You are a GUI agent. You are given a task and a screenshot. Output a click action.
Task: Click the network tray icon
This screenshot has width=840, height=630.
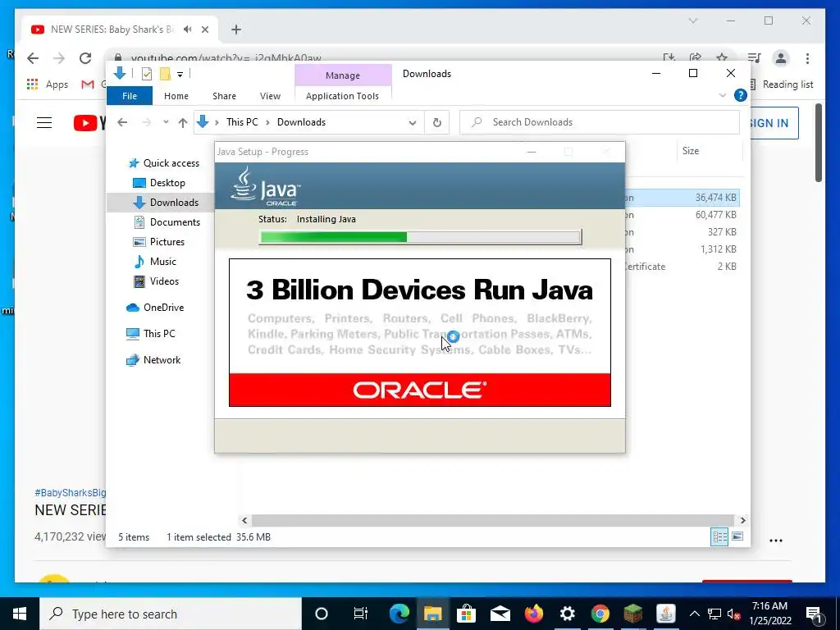(x=714, y=614)
